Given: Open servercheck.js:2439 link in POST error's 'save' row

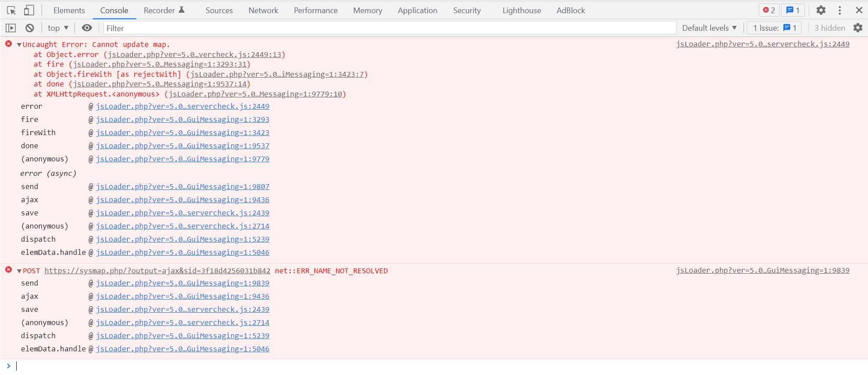Looking at the screenshot, I should tap(183, 309).
